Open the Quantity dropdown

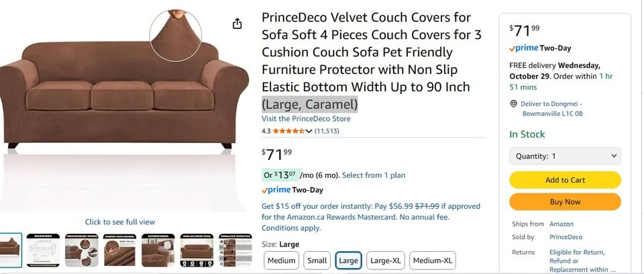point(565,156)
